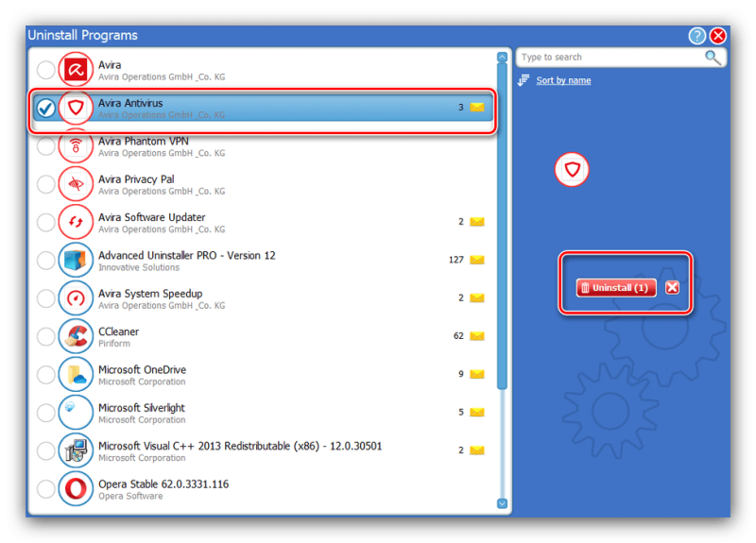Click the program list scrollbar thumb
The height and width of the screenshot is (543, 756).
[x=502, y=226]
